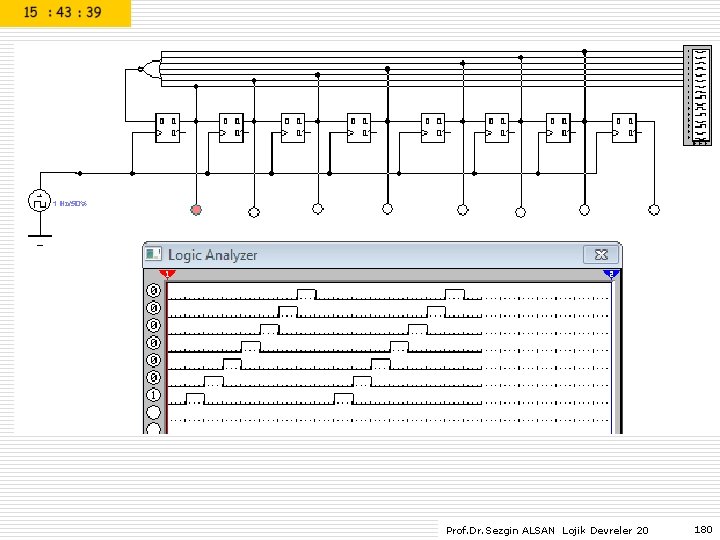Image resolution: width=720 pixels, height=540 pixels.
Task: Click the rightmost probe lamp
Action: (654, 210)
